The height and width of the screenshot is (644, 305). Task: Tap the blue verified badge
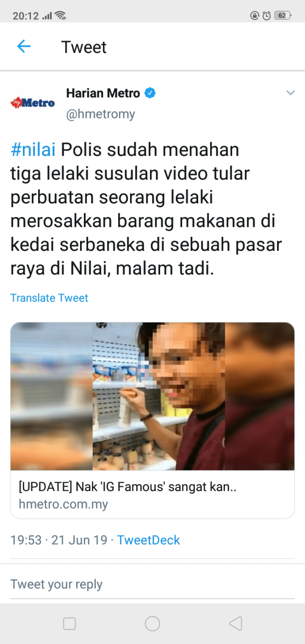tap(150, 93)
